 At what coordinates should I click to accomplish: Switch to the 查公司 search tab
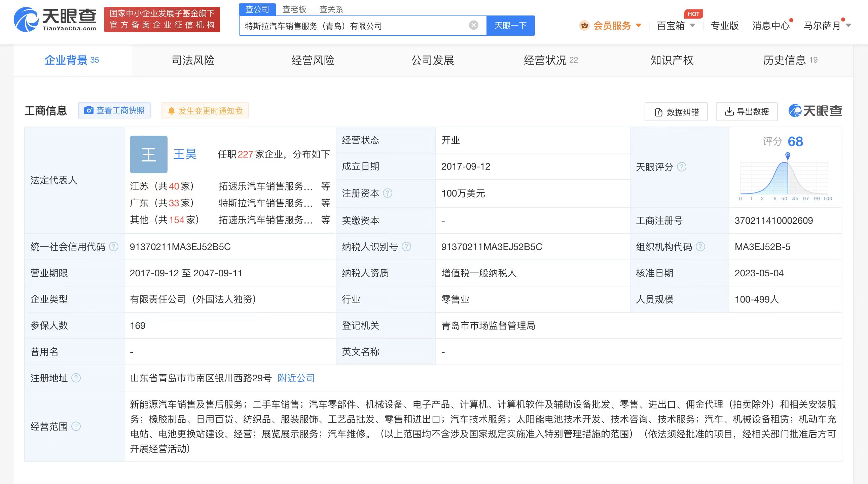coord(257,9)
